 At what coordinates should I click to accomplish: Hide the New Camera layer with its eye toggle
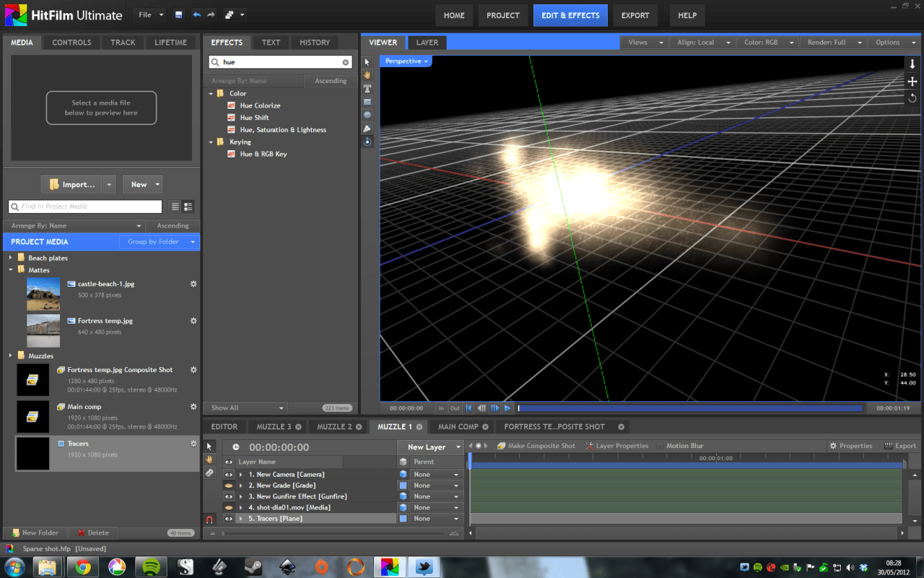(x=228, y=474)
